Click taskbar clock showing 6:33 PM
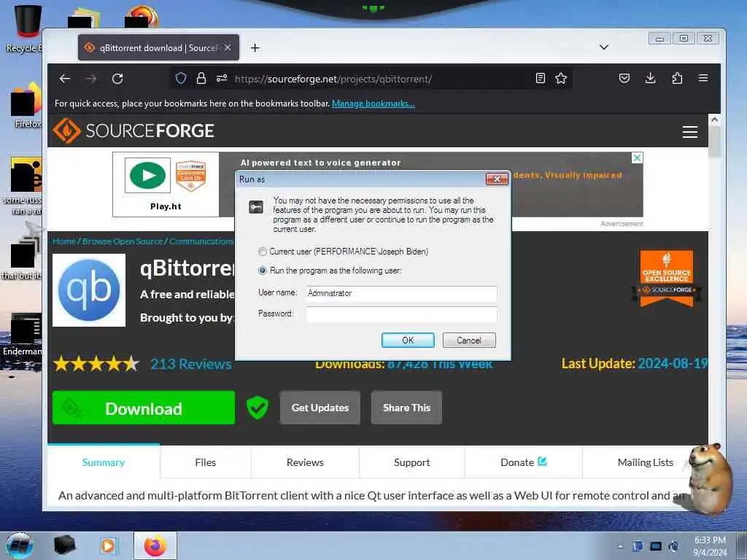Image resolution: width=747 pixels, height=560 pixels. [710, 545]
